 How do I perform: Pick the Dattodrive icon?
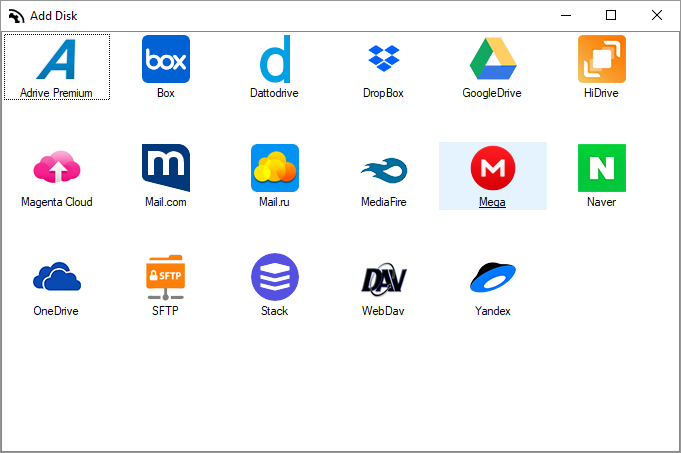pyautogui.click(x=275, y=59)
